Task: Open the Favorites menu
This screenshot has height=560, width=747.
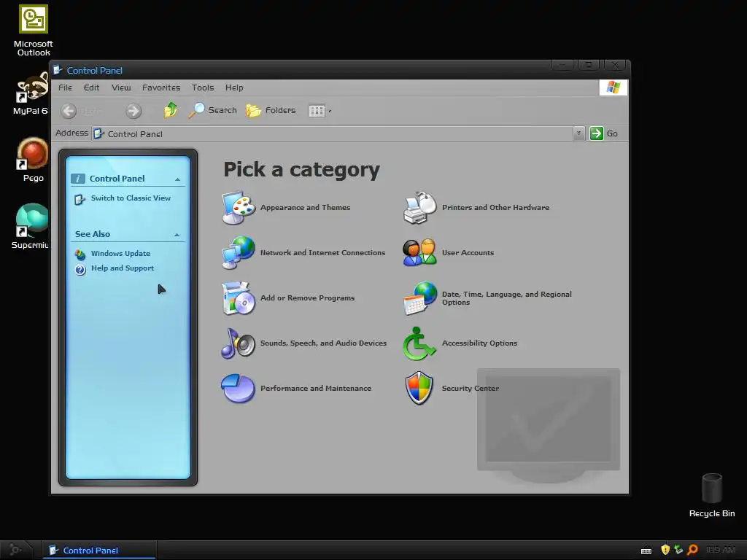Action: [x=161, y=87]
